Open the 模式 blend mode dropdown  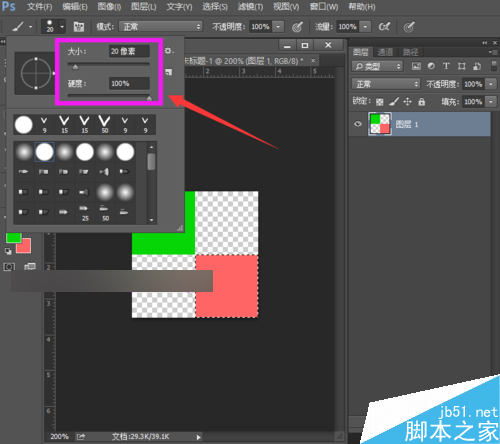point(161,27)
